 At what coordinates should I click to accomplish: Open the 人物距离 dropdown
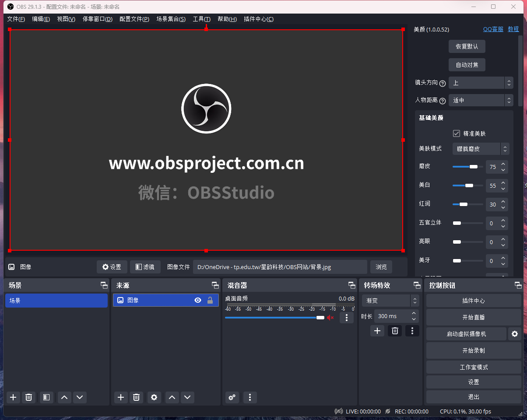[x=481, y=100]
